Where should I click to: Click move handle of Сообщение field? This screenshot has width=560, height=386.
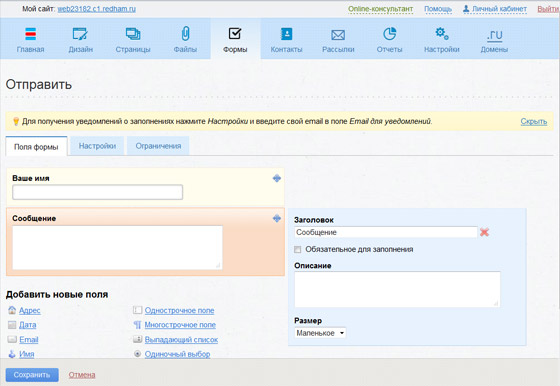277,218
